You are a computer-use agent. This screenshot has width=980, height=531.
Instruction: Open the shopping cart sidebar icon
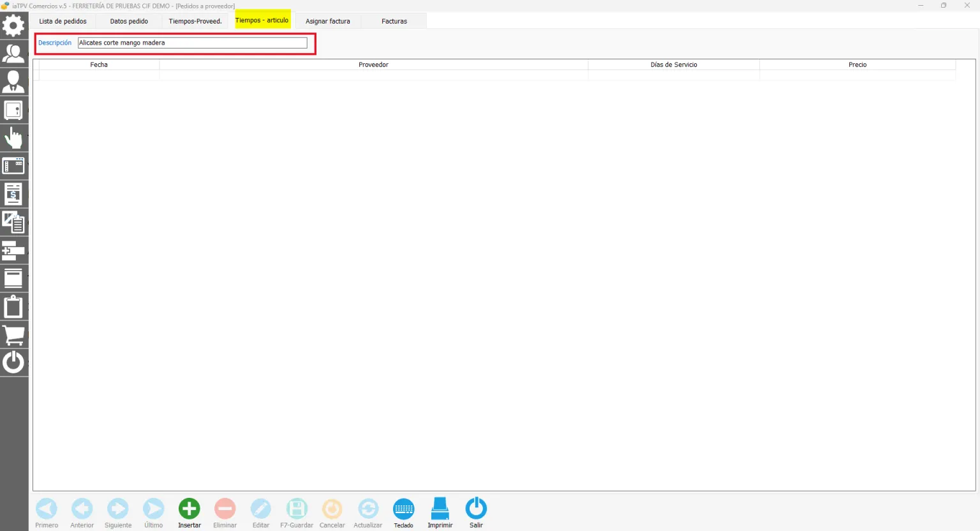(13, 334)
